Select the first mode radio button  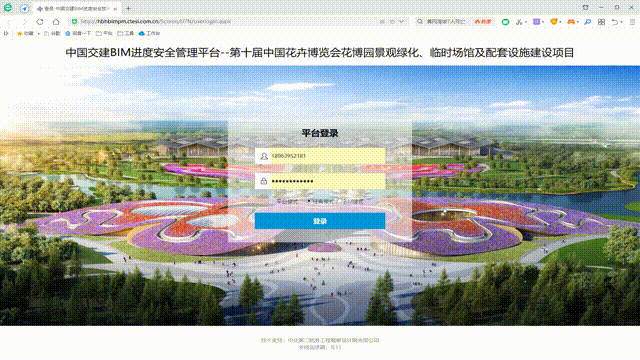click(309, 201)
